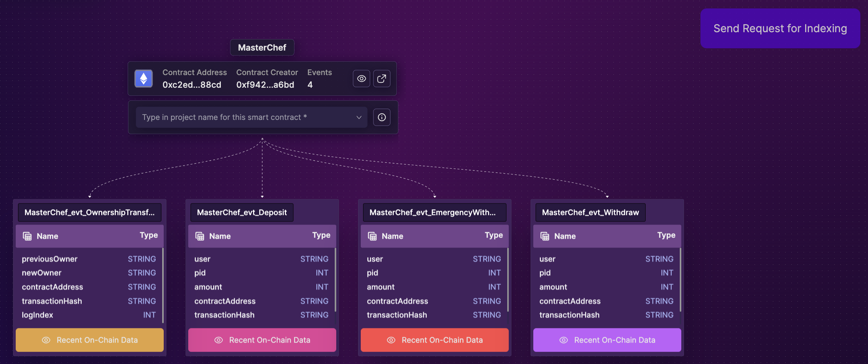
Task: Select contractAddress row in Deposit table
Action: [x=261, y=301]
